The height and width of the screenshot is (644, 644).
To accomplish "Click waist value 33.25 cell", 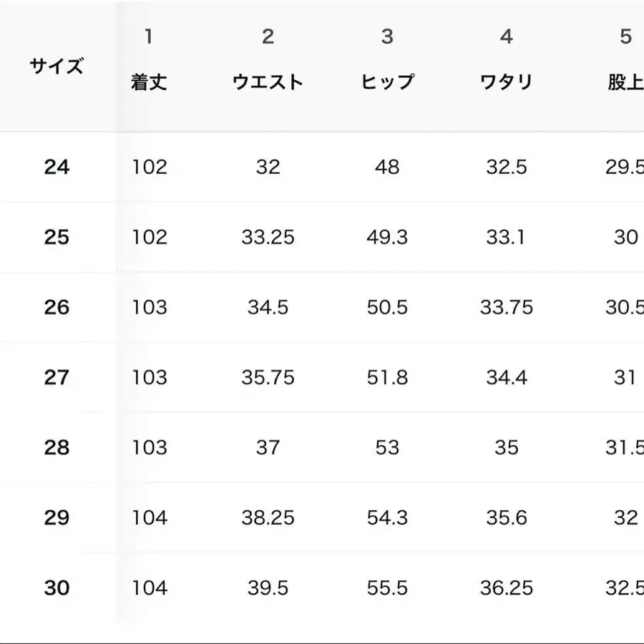I will [268, 237].
